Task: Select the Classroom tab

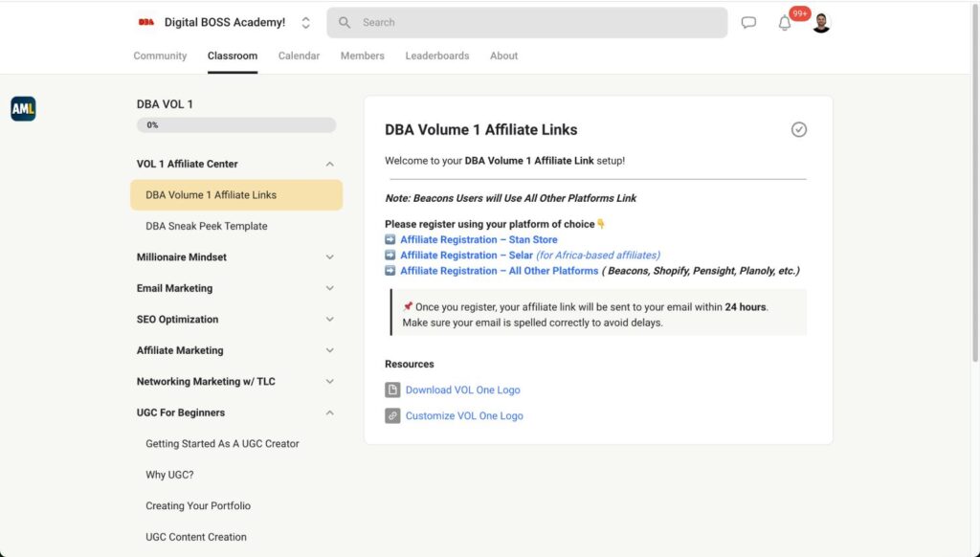Action: point(233,56)
